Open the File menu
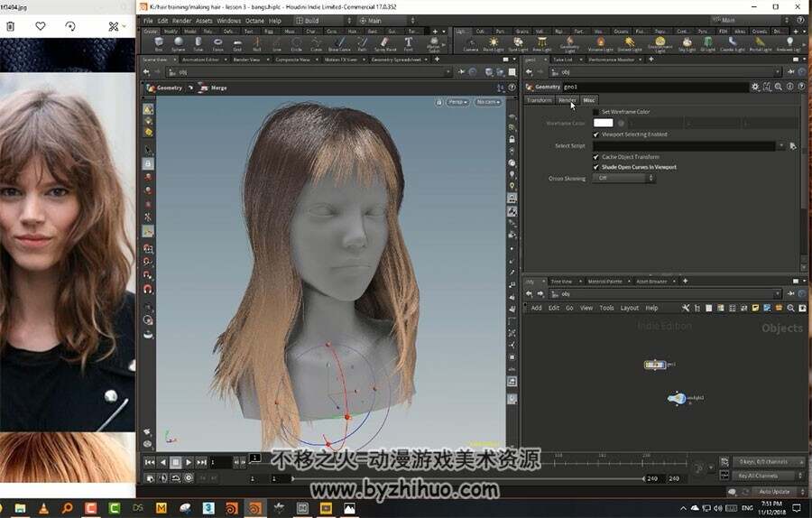Viewport: 812px width, 518px height. tap(148, 21)
